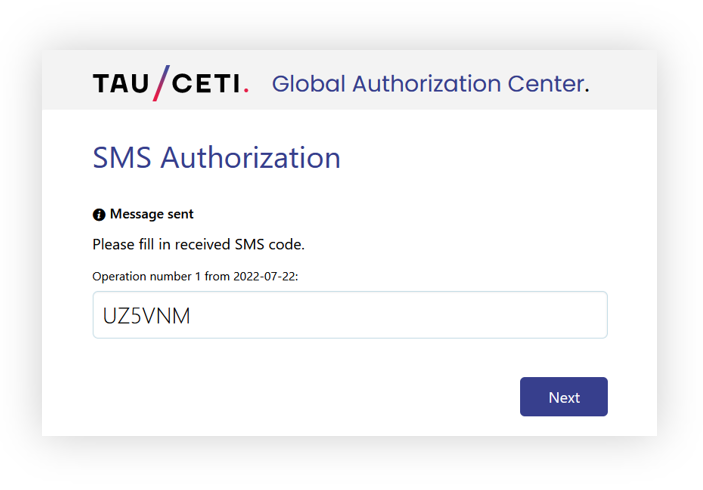
Task: Click the SMS Authorization heading
Action: [x=217, y=158]
